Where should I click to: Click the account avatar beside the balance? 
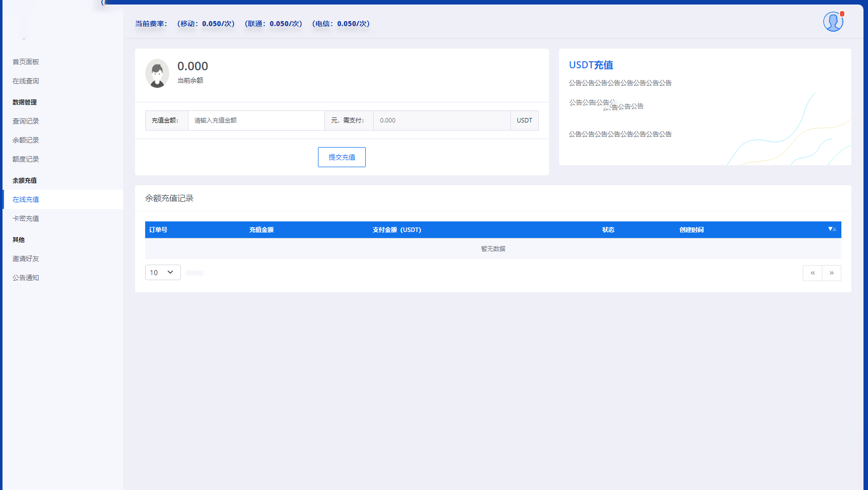tap(157, 74)
